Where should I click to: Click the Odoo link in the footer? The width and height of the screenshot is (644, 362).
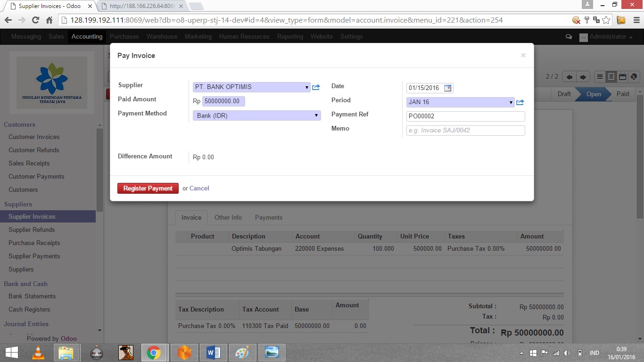coord(69,338)
